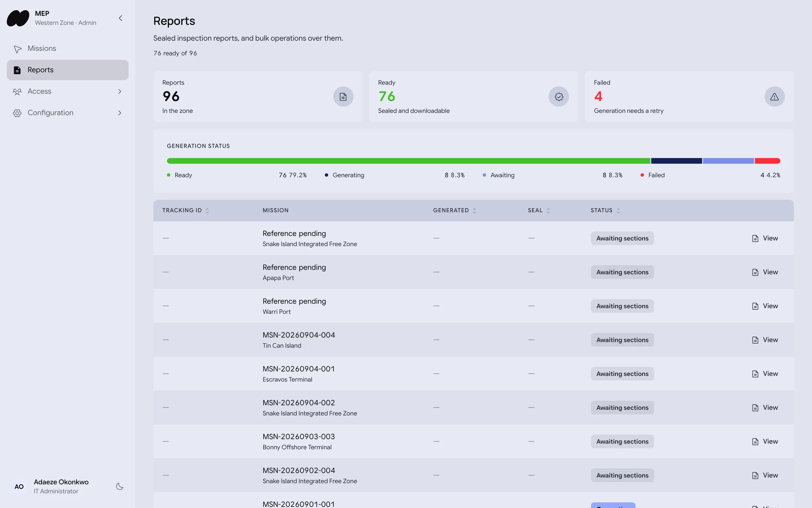Click the Ready seal checkmark icon
Screen dimensions: 812x508
click(559, 97)
